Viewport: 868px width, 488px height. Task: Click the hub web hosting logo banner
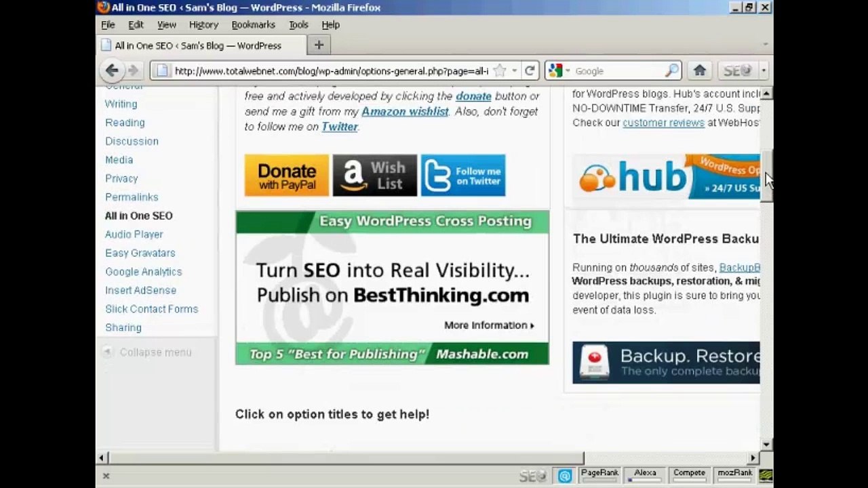click(666, 176)
